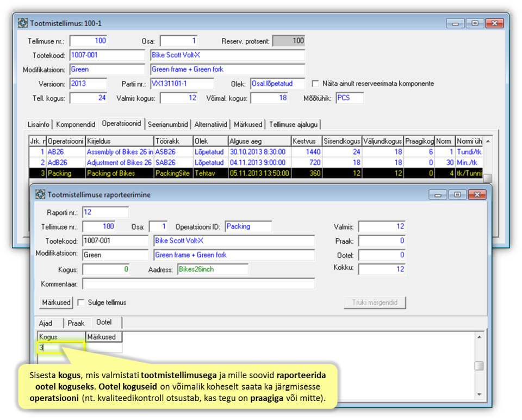Focus the Kommentaar text field
This screenshot has width=522, height=420.
click(198, 284)
